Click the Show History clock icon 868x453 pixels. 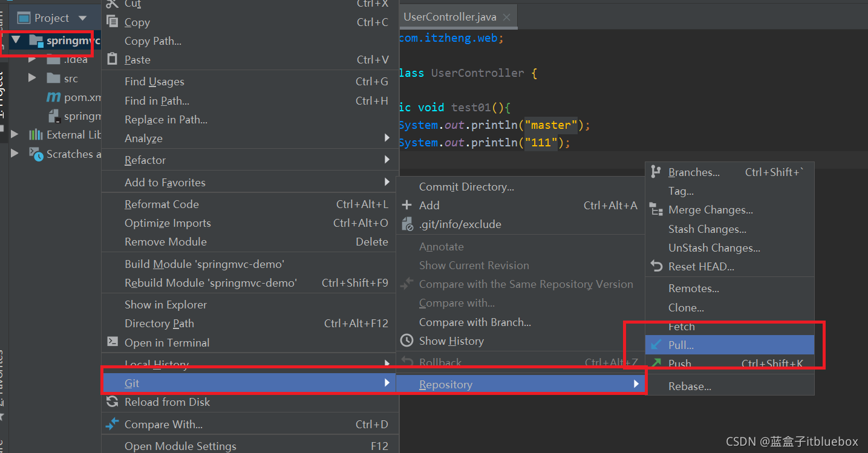[407, 341]
